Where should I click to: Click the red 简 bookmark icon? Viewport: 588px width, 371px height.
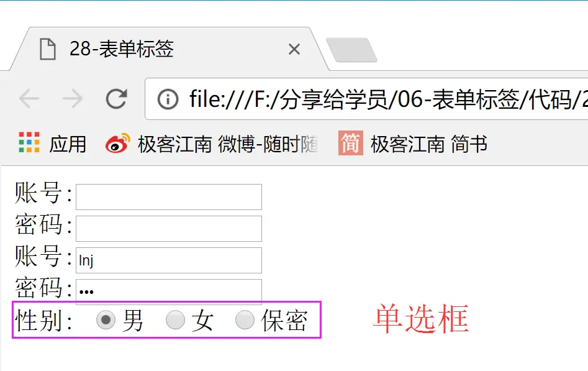pyautogui.click(x=351, y=143)
